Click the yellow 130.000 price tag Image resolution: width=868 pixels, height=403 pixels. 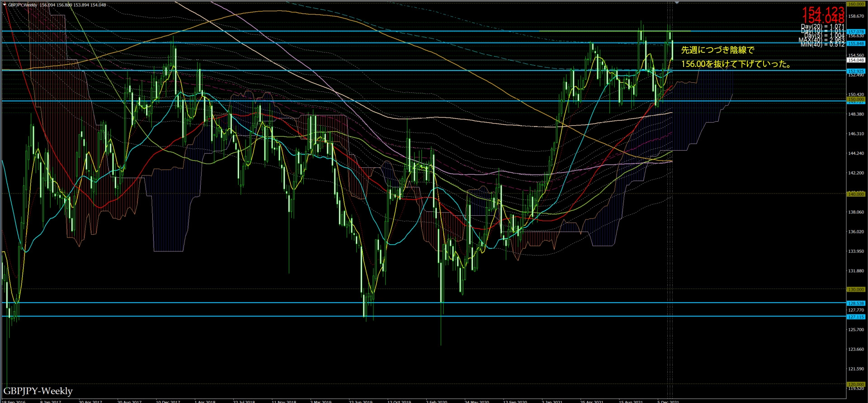pyautogui.click(x=856, y=289)
